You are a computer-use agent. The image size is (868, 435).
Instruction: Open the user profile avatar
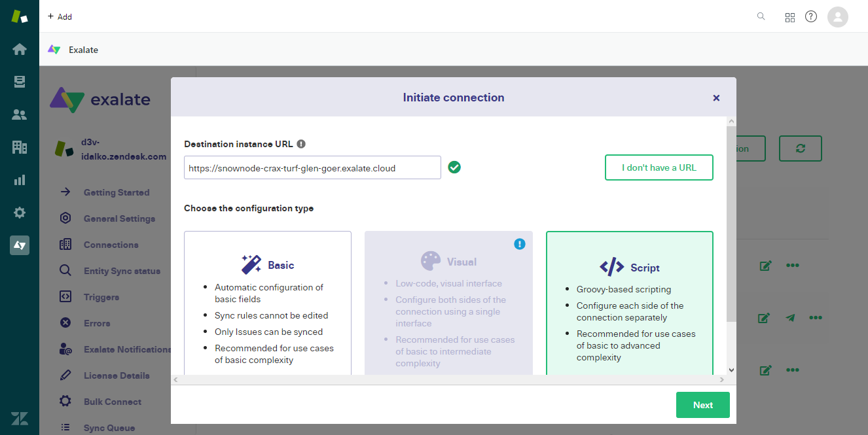[838, 16]
